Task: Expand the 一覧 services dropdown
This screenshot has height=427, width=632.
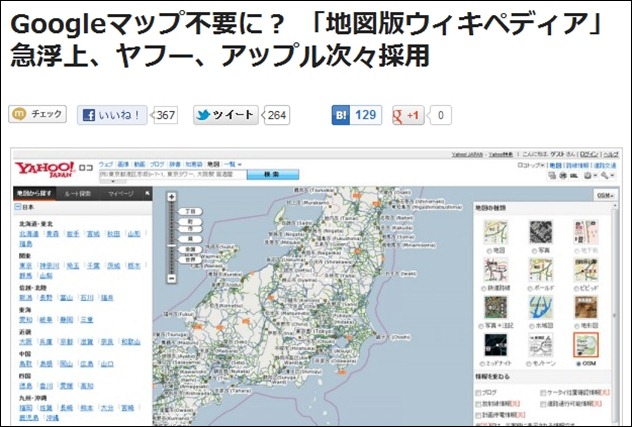Action: (232, 163)
